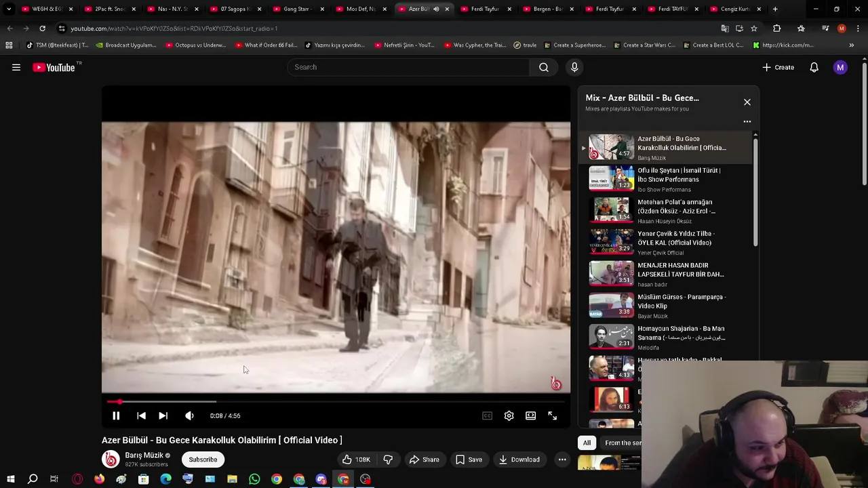This screenshot has width=868, height=488.
Task: Show more bookmarks chevron
Action: pyautogui.click(x=852, y=45)
